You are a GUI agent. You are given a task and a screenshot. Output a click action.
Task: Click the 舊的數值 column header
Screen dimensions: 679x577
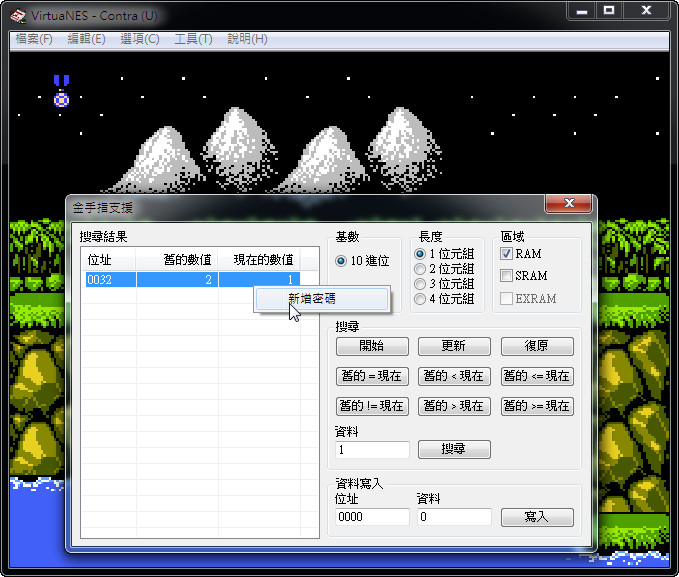click(177, 259)
